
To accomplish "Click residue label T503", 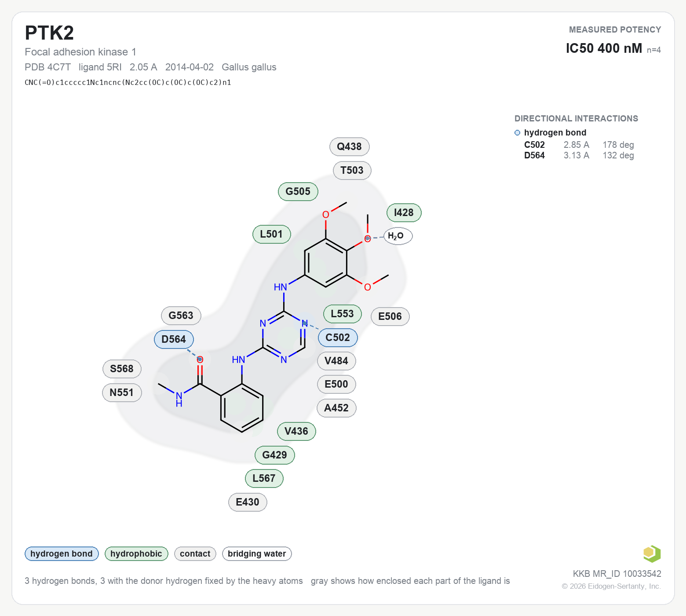I will 352,170.
